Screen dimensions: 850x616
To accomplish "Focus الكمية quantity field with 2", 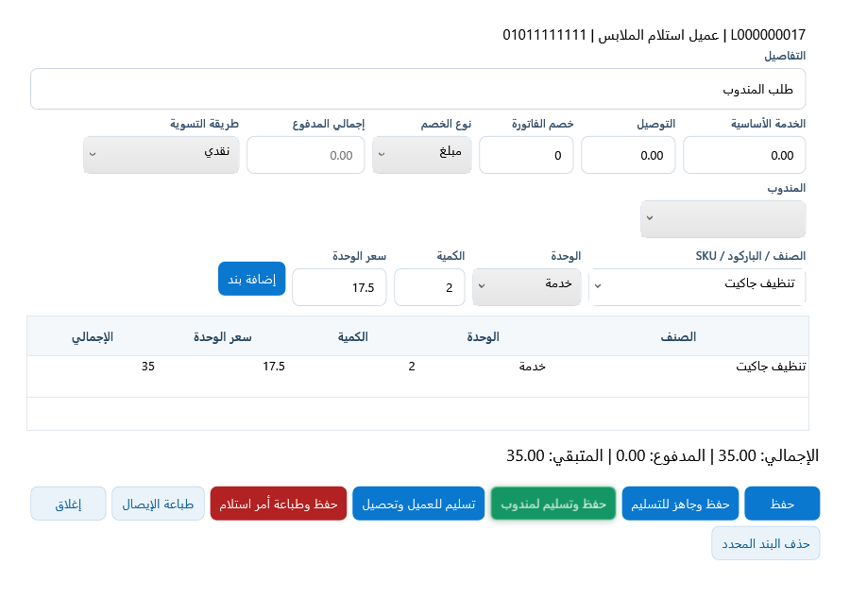I will point(430,287).
